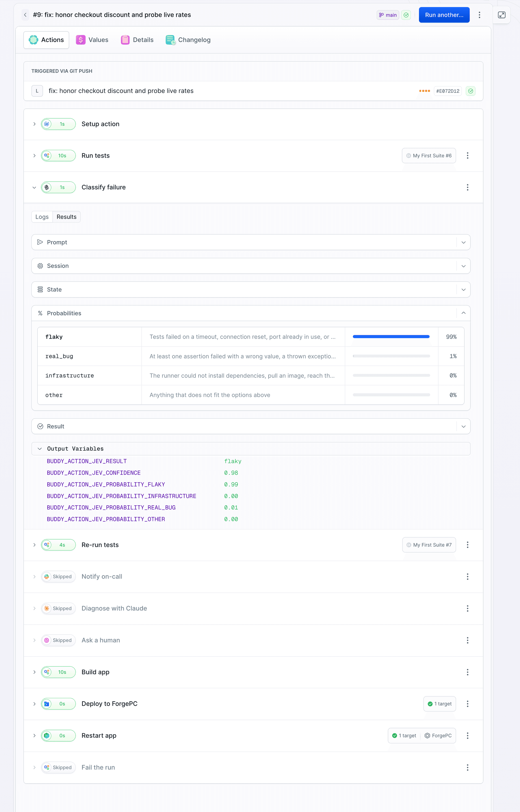Open My First Suite #6 link
Image resolution: width=520 pixels, height=812 pixels.
coord(429,156)
